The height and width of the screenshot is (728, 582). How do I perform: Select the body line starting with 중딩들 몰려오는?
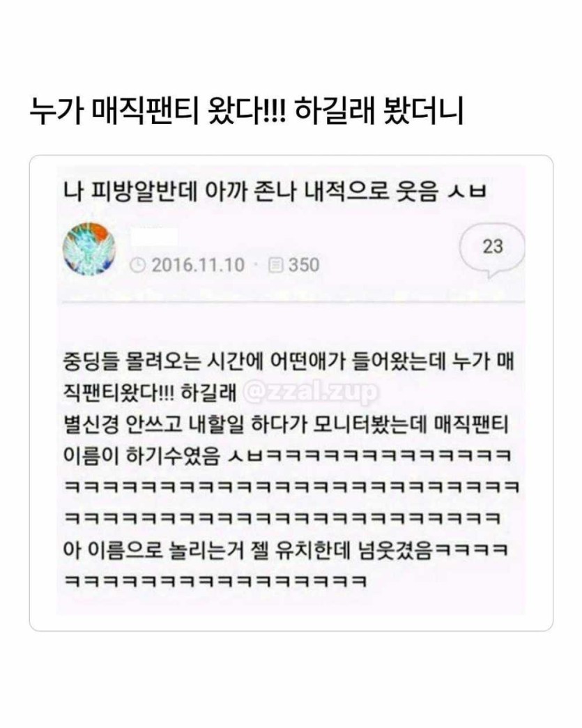pyautogui.click(x=289, y=361)
